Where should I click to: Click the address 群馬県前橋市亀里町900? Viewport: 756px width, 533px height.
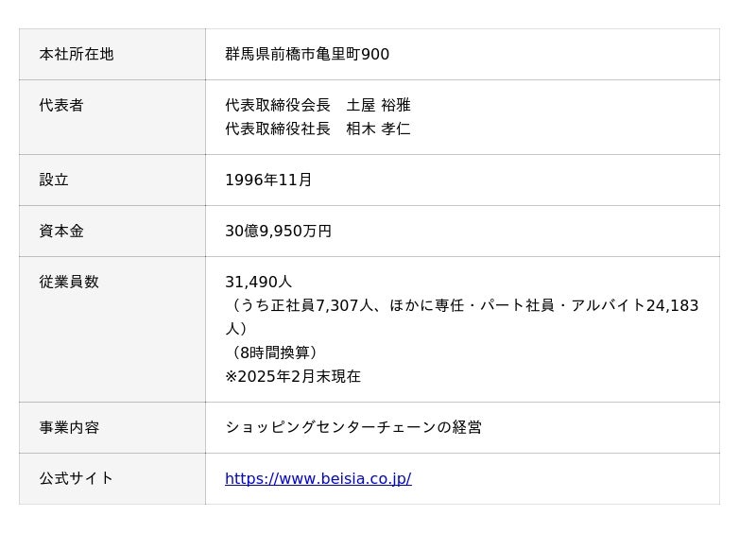307,54
